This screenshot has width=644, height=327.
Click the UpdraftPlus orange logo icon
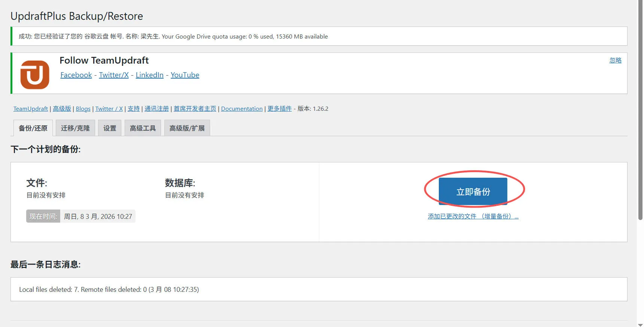pyautogui.click(x=35, y=75)
